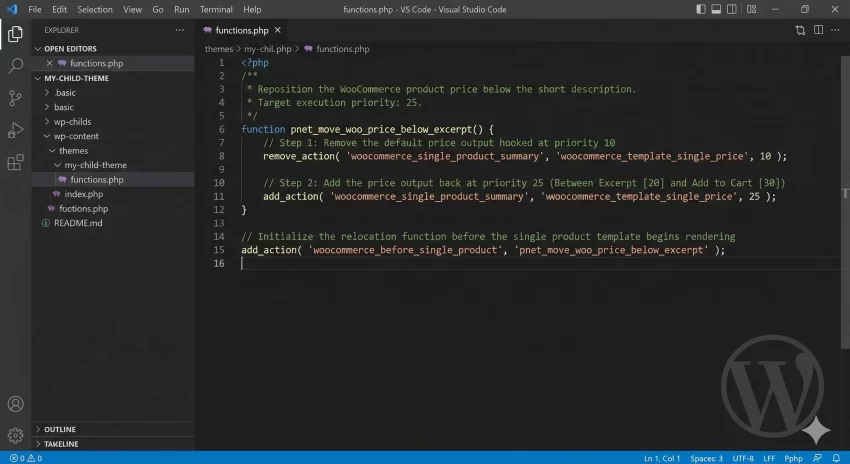The height and width of the screenshot is (464, 850).
Task: Close functions.php in Open Editors list
Action: click(49, 63)
